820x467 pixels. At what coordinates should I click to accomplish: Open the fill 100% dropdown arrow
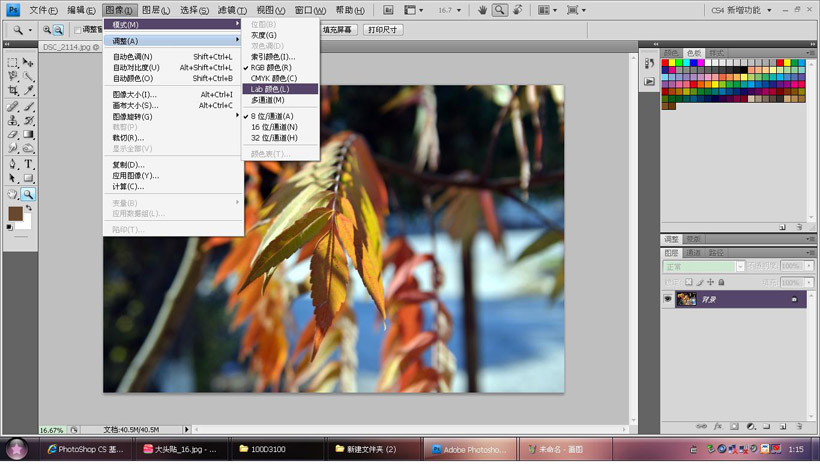[x=809, y=282]
